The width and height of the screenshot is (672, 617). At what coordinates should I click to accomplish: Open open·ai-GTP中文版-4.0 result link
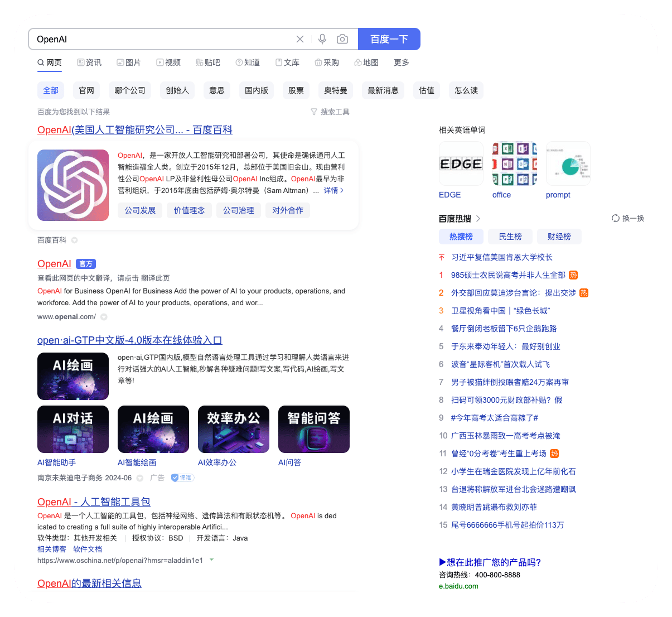point(130,340)
